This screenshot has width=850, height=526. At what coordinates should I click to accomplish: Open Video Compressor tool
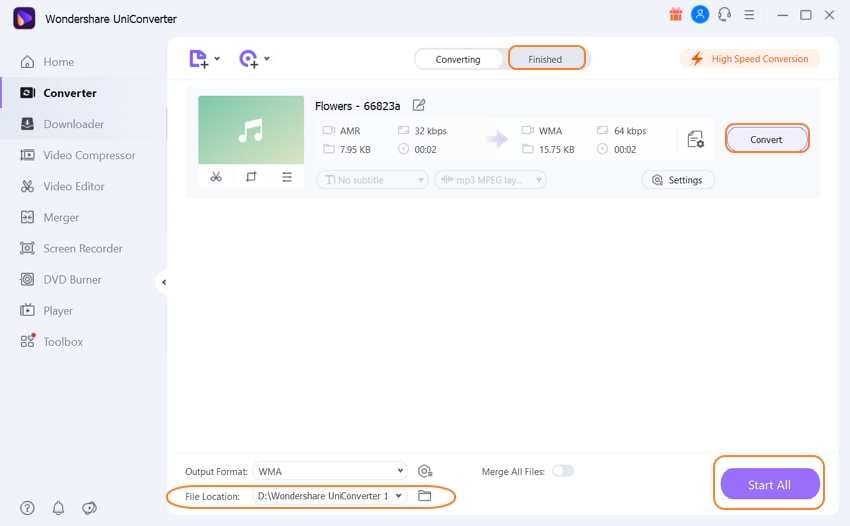78,155
